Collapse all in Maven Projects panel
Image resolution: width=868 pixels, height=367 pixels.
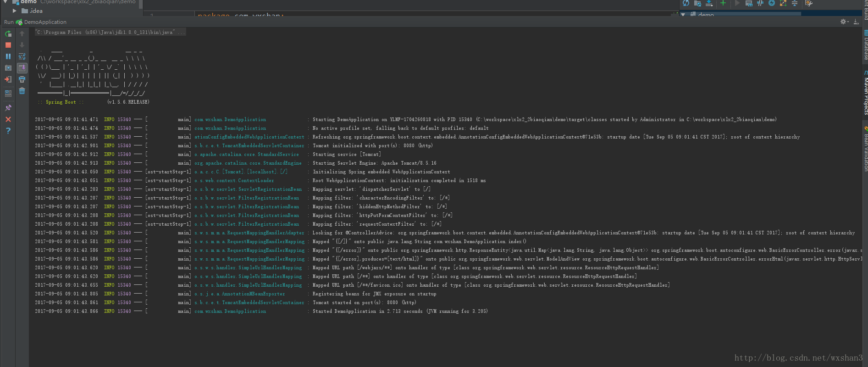point(795,3)
